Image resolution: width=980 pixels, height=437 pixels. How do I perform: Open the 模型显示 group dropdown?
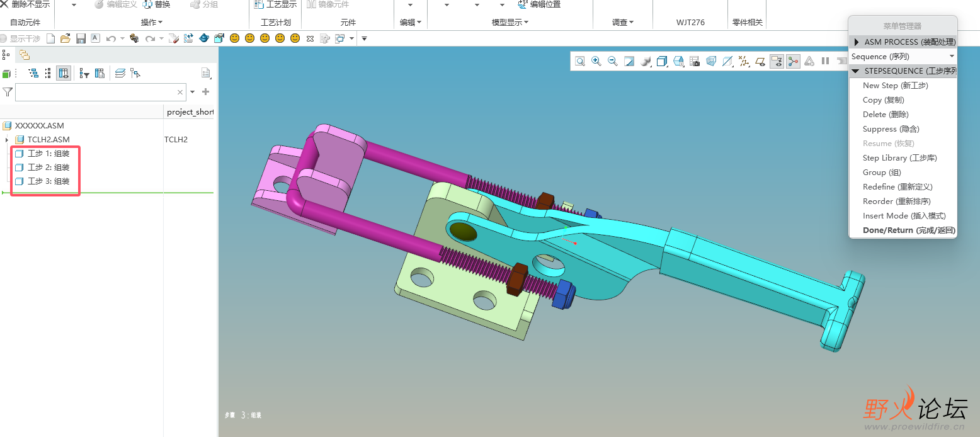click(510, 23)
